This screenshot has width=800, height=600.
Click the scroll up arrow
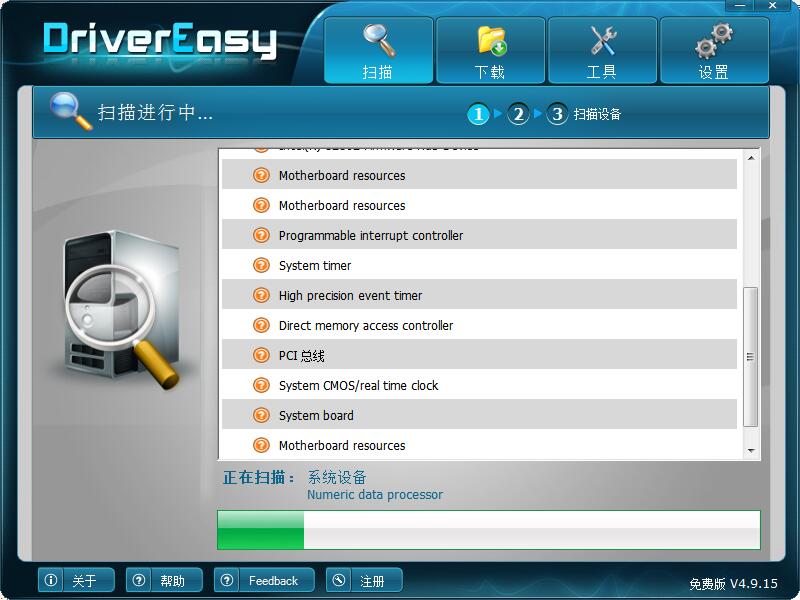pos(751,158)
